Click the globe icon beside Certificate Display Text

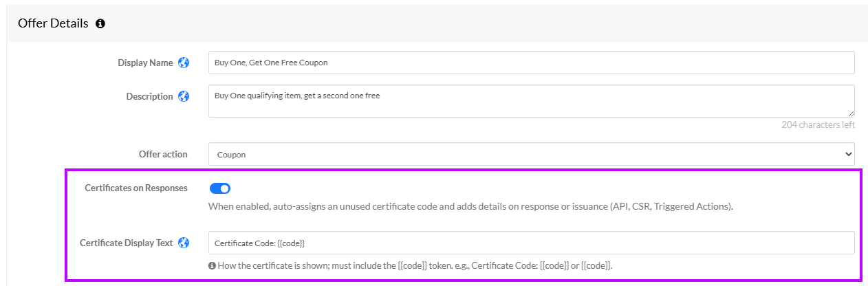point(184,243)
